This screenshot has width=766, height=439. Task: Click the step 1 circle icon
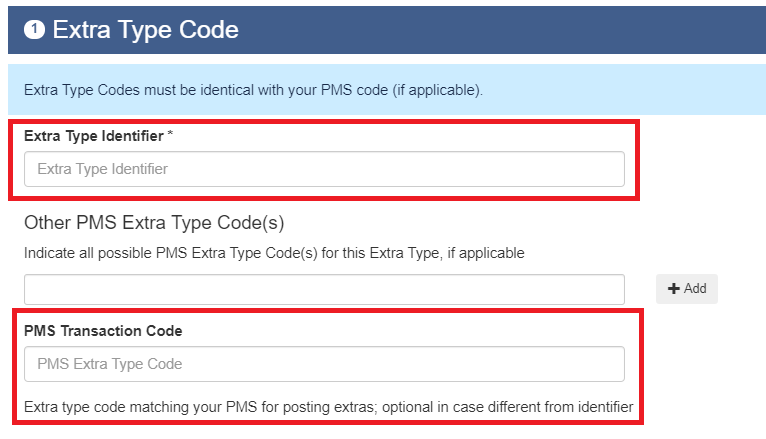34,30
